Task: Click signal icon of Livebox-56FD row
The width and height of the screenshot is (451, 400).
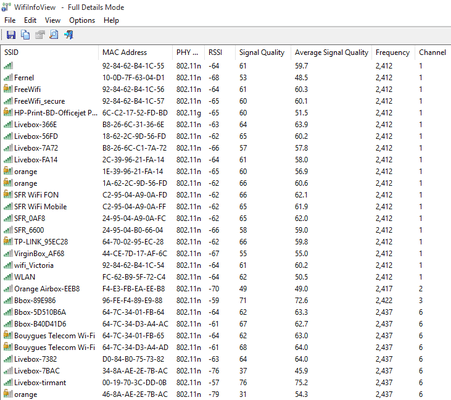Action: point(8,136)
